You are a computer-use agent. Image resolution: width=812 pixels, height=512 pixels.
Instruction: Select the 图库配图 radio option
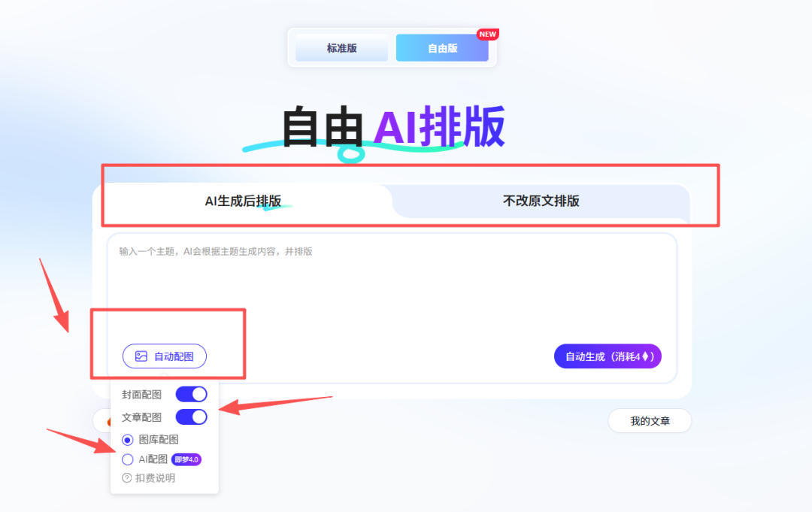(127, 440)
